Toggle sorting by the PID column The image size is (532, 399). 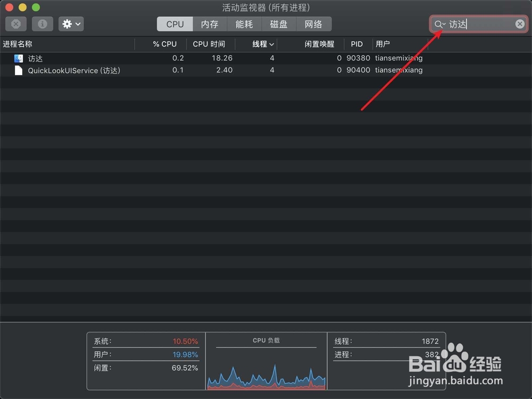click(x=356, y=44)
